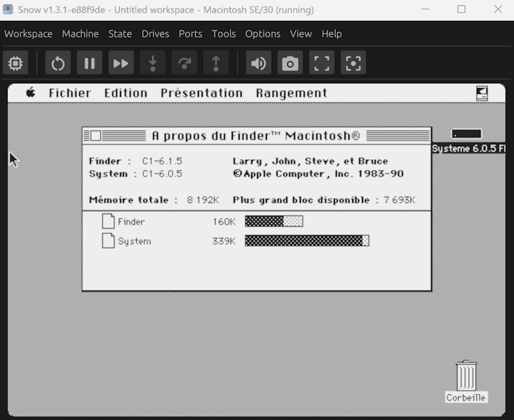Click the machine chip icon in toolbar
Screen dimensions: 514x420
point(15,62)
